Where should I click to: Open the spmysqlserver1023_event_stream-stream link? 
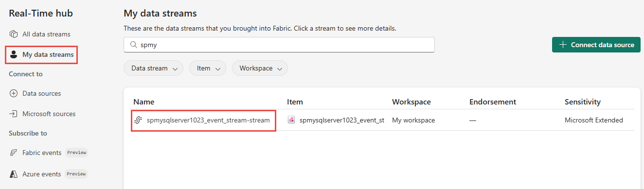coord(208,120)
